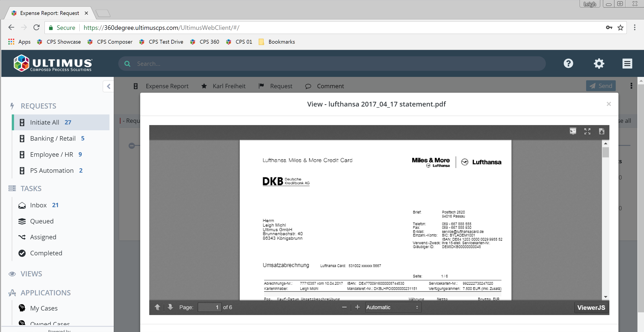Screen dimensions: 644x332
Task: Bookmark this page with star icon
Action: (620, 28)
